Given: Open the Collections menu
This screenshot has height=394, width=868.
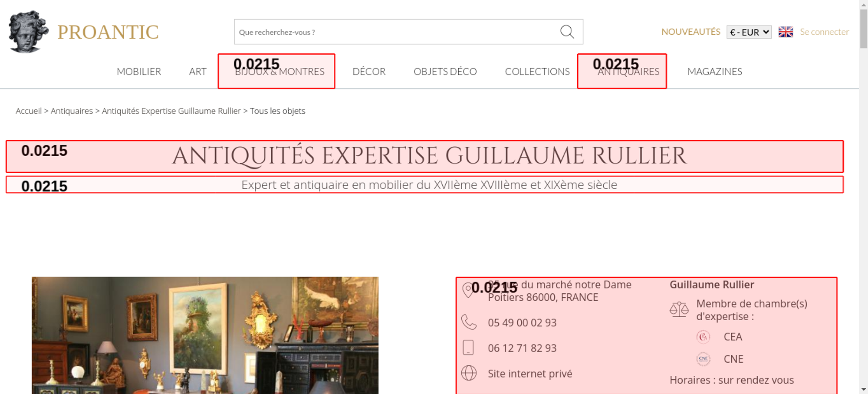Looking at the screenshot, I should (x=537, y=72).
